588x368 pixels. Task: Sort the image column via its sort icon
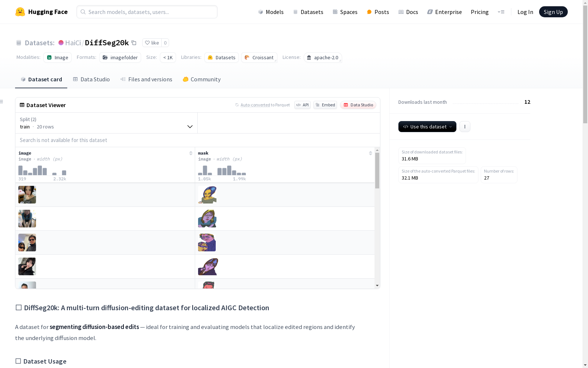click(191, 153)
